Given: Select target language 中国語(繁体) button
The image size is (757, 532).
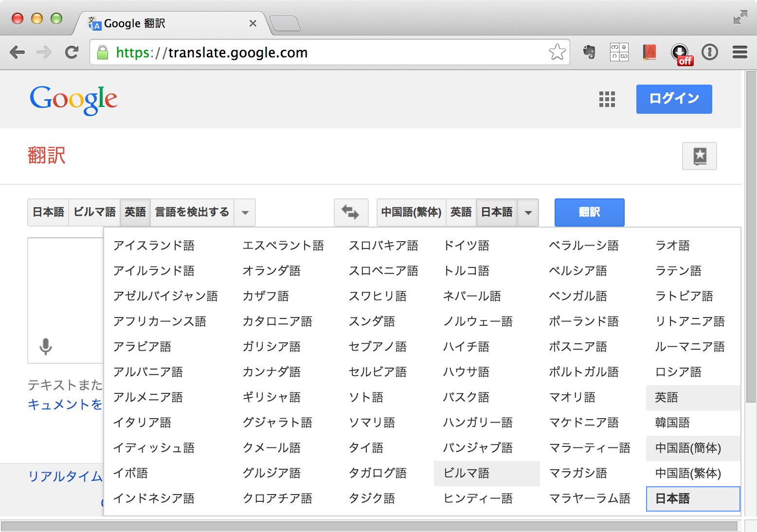Looking at the screenshot, I should click(x=412, y=213).
